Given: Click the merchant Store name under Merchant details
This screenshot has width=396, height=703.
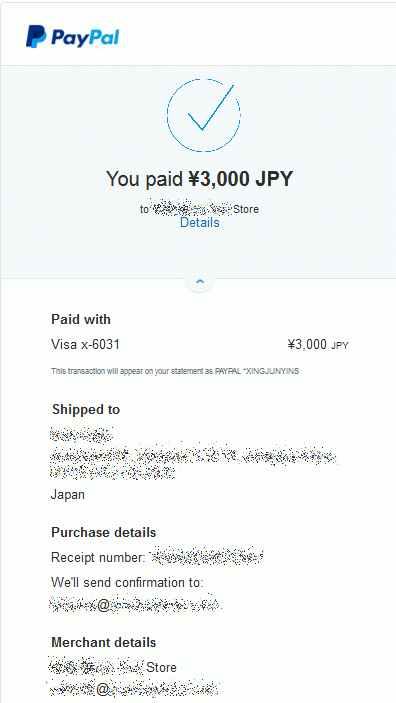Looking at the screenshot, I should point(113,667).
